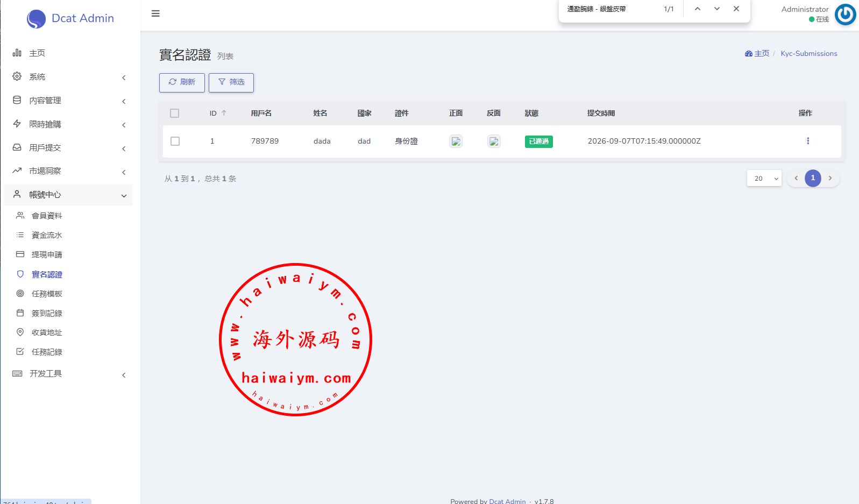Image resolution: width=859 pixels, height=504 pixels.
Task: Click the 筛选 filter button
Action: tap(231, 82)
